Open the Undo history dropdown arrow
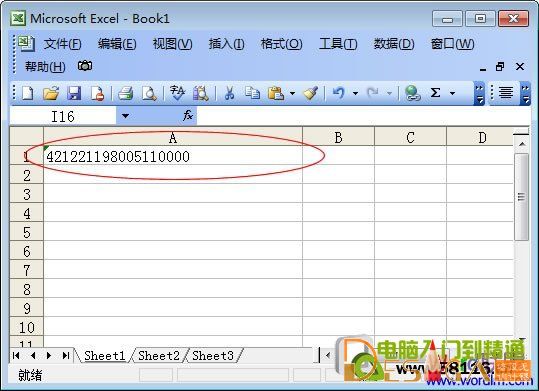The height and width of the screenshot is (391, 539). 355,93
